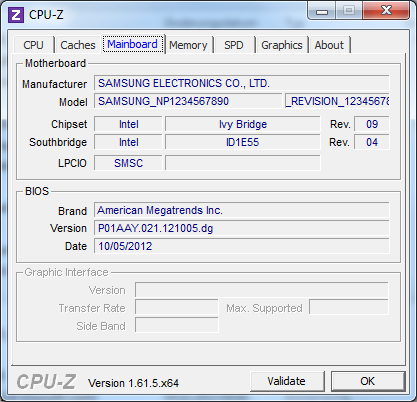Click the LPCIO value SMSC

tap(128, 163)
